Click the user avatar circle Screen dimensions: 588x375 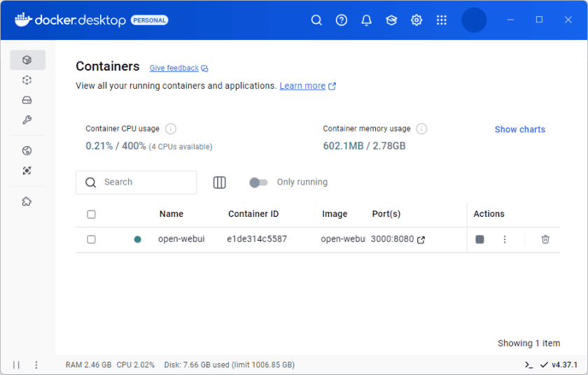474,20
